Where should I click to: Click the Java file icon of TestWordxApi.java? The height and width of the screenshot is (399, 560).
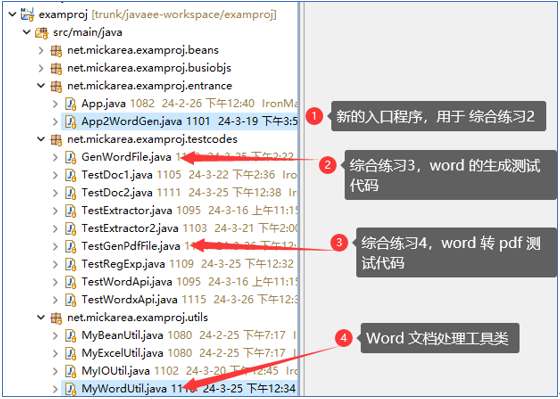tap(71, 300)
